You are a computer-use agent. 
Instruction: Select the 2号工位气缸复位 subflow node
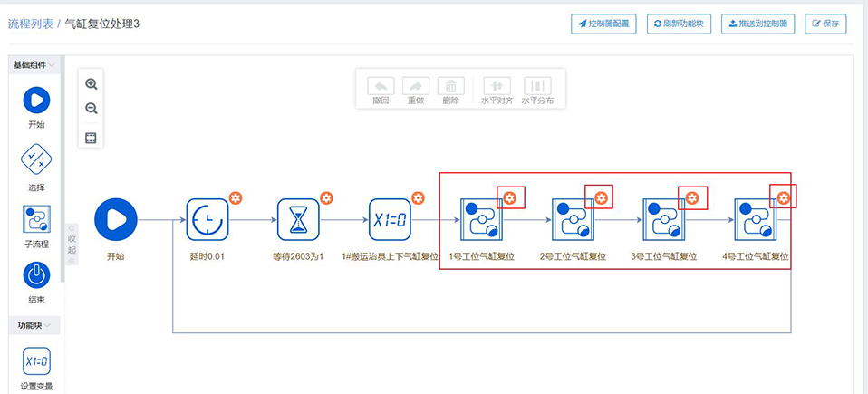[573, 220]
